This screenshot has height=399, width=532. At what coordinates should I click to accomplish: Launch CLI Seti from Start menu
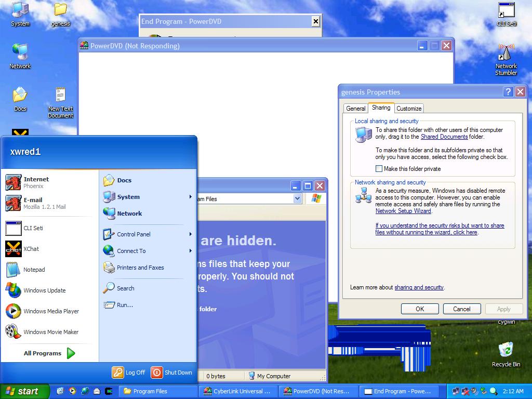click(x=49, y=228)
